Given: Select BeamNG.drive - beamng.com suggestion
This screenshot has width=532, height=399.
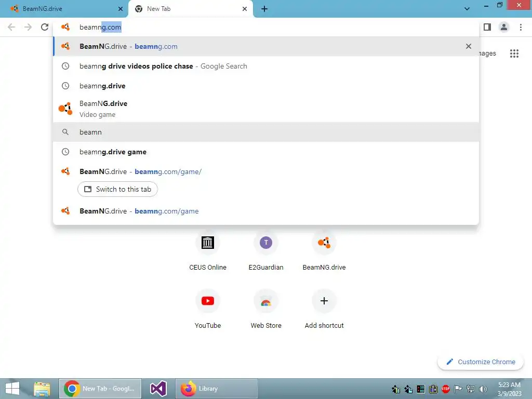Looking at the screenshot, I should click(266, 46).
